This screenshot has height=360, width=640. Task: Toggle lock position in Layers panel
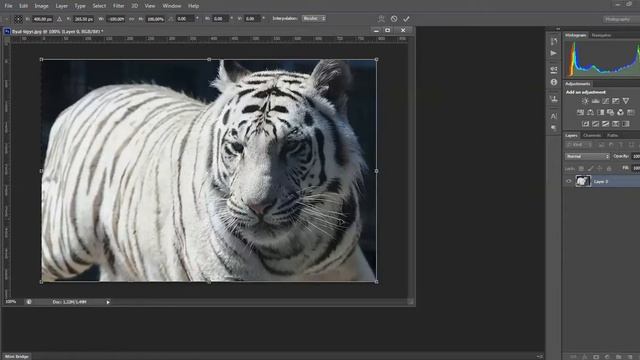pyautogui.click(x=600, y=169)
